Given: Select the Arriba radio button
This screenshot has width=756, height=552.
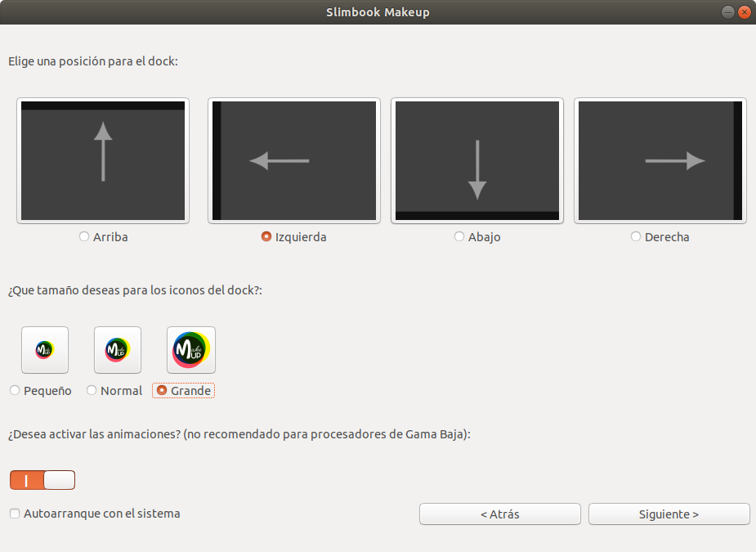Looking at the screenshot, I should pos(84,237).
